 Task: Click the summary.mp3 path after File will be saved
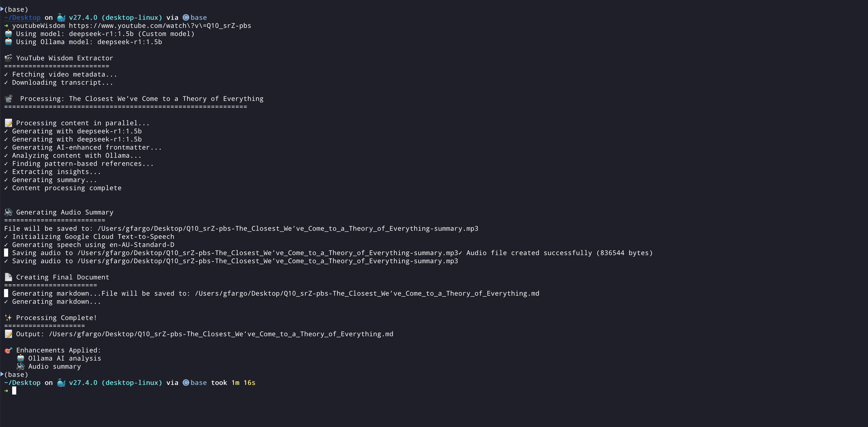click(288, 228)
